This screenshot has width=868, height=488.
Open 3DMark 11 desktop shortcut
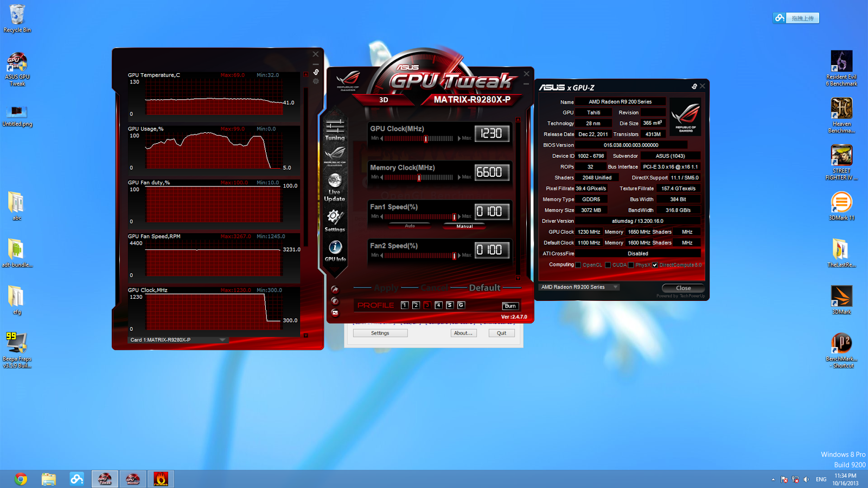pos(841,206)
